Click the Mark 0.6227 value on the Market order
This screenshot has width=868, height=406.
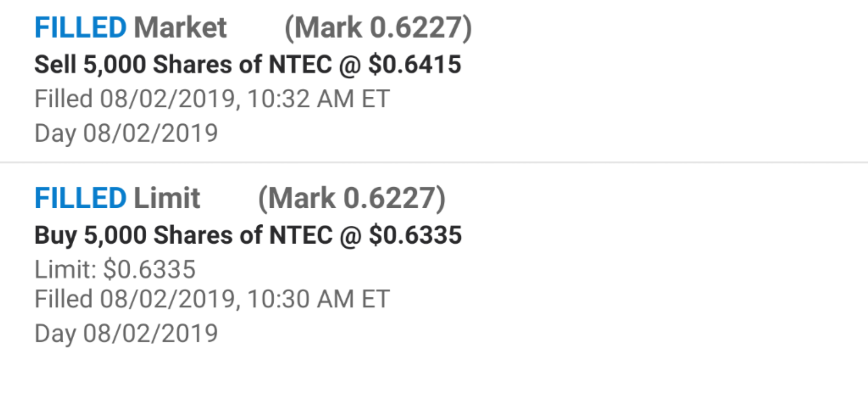tap(378, 28)
